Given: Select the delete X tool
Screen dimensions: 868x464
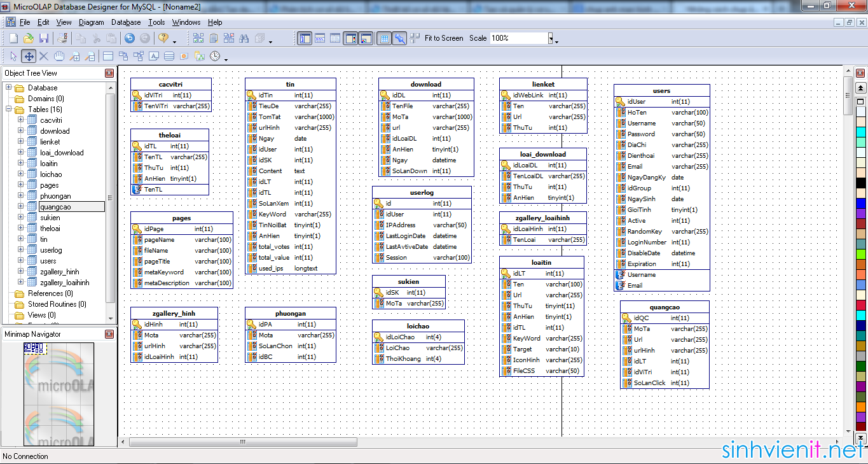Looking at the screenshot, I should click(44, 56).
